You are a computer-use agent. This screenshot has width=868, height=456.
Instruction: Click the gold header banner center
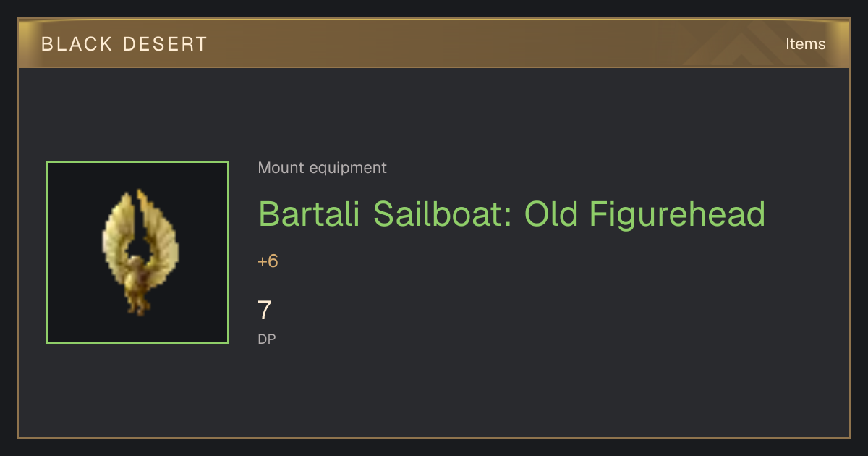click(x=434, y=43)
